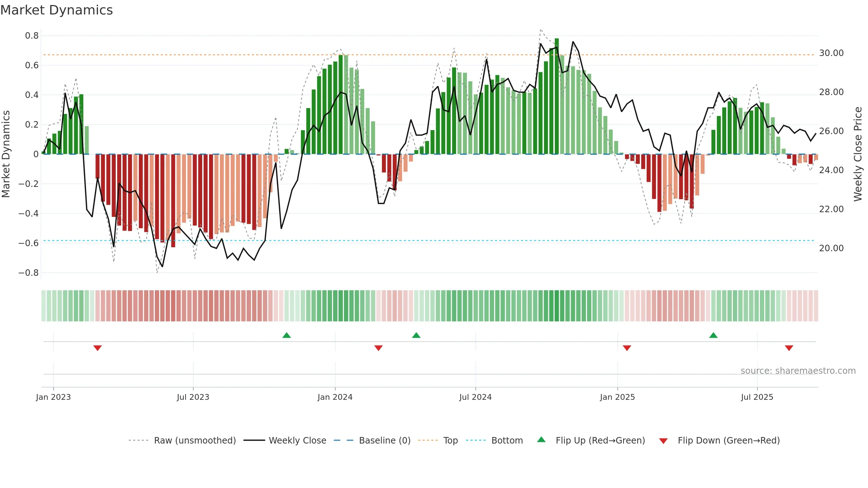Click the 0.8 left axis label
This screenshot has height=488, width=868.
(x=32, y=36)
